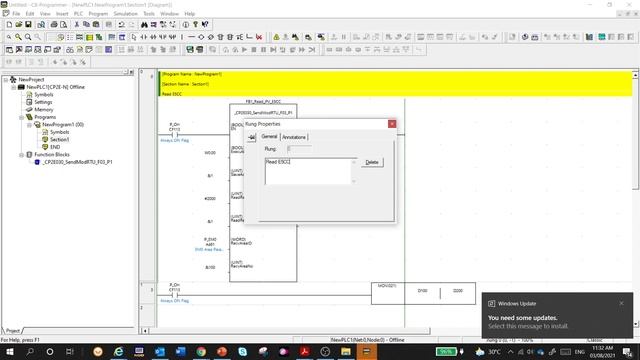Click the Paste icon
Viewport: 640px width, 360px height.
pos(96,24)
